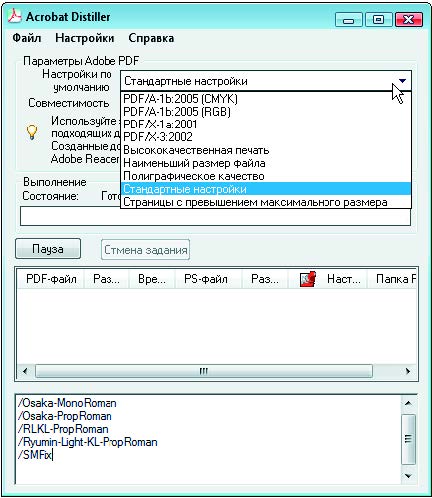Click the PDF-файл column header
The width and height of the screenshot is (432, 498).
[51, 279]
